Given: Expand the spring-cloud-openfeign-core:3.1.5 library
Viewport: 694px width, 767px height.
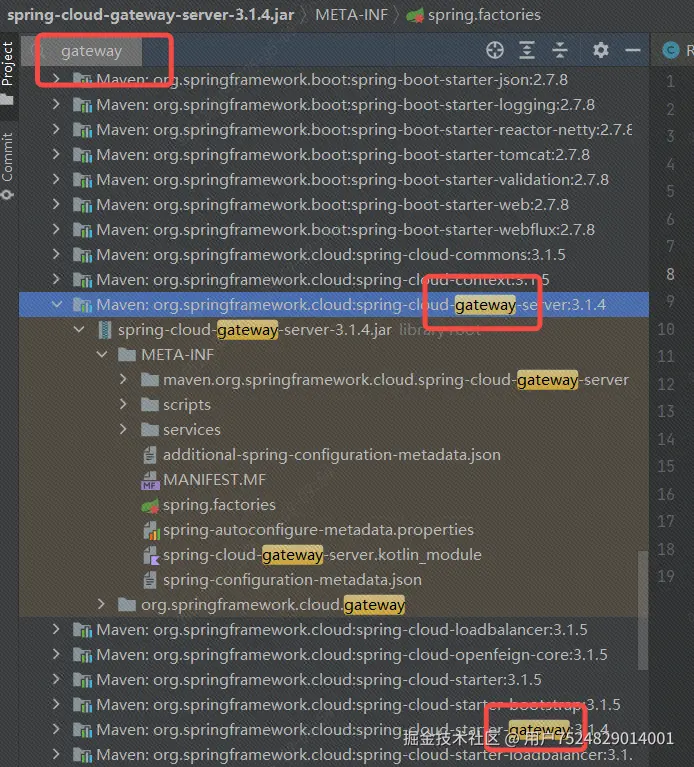Looking at the screenshot, I should pyautogui.click(x=56, y=654).
